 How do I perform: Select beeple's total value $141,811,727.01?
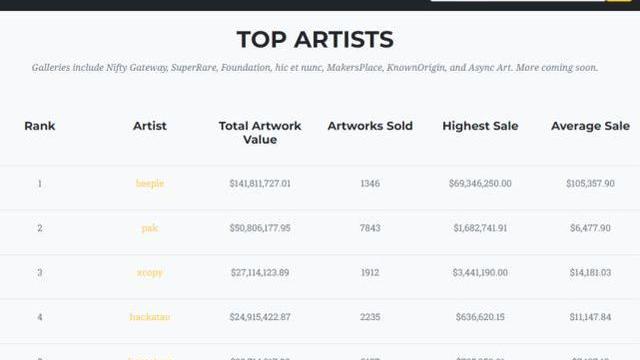point(260,184)
